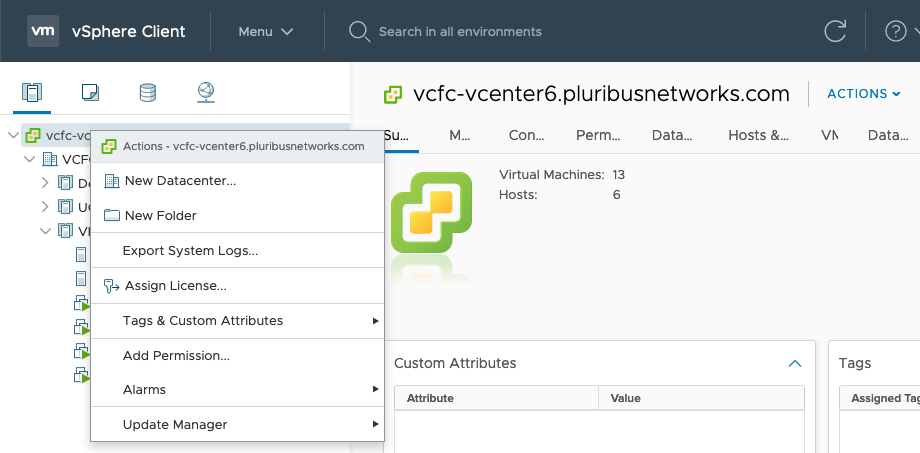Viewport: 920px width, 453px height.
Task: Click the VMware vm logo icon
Action: [43, 31]
